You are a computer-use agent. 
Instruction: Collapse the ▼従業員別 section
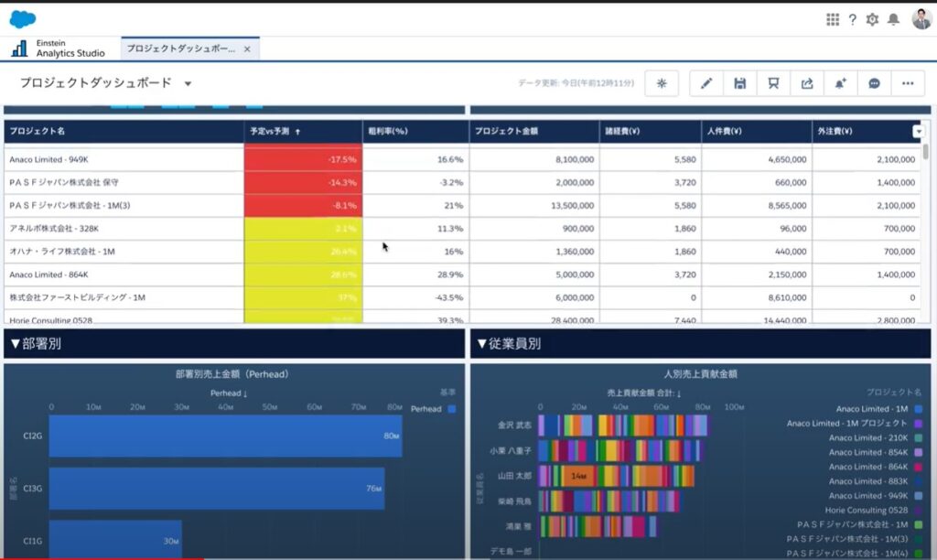509,344
